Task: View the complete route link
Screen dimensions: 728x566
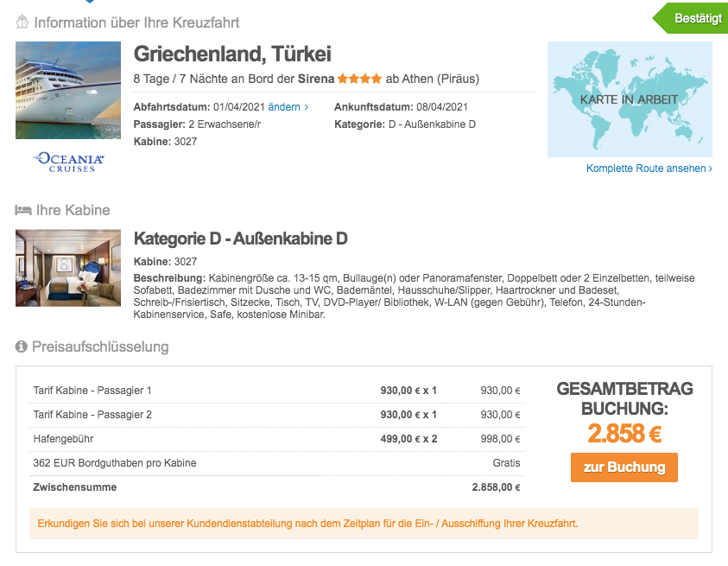Action: pos(646,169)
